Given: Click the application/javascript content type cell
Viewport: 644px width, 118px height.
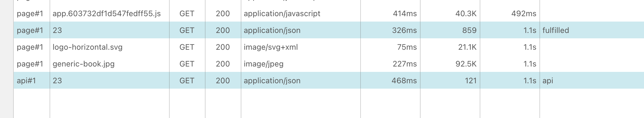Looking at the screenshot, I should pos(282,13).
